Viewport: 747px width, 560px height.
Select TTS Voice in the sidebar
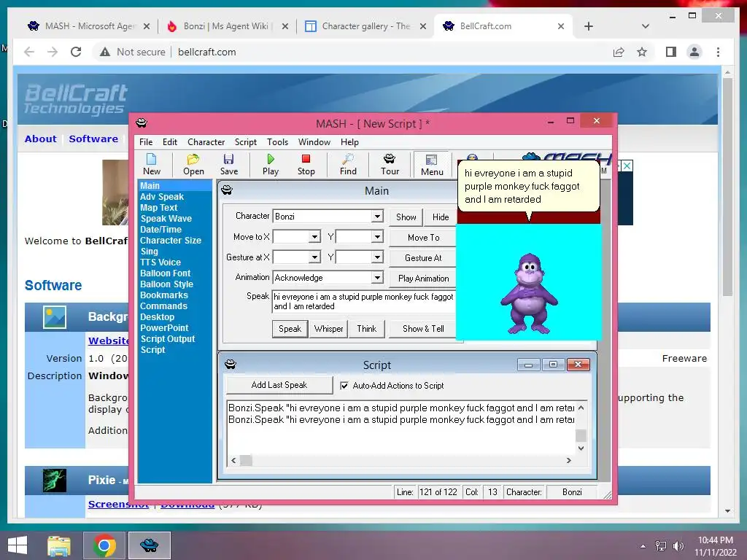[160, 262]
